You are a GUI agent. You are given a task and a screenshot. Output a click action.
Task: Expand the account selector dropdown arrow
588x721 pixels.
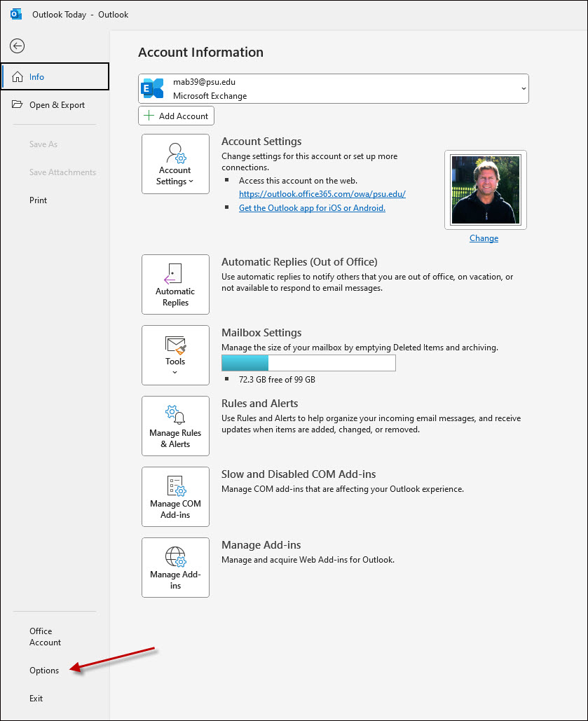[x=523, y=89]
